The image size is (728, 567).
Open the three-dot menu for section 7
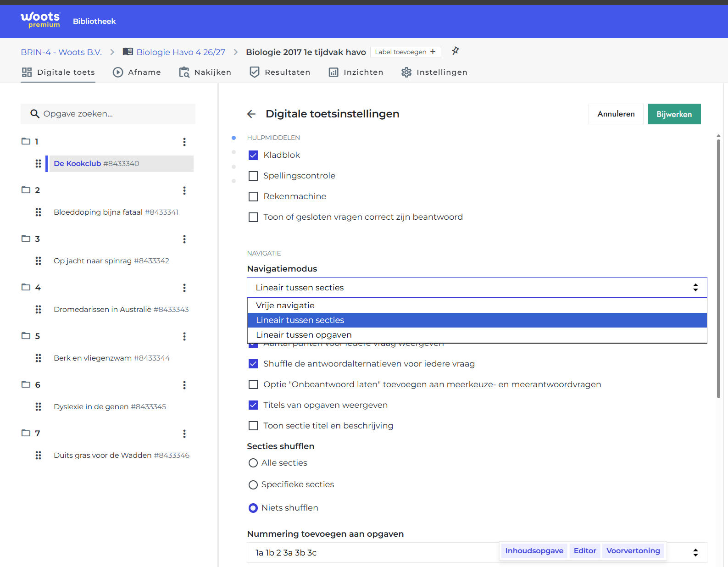(184, 434)
